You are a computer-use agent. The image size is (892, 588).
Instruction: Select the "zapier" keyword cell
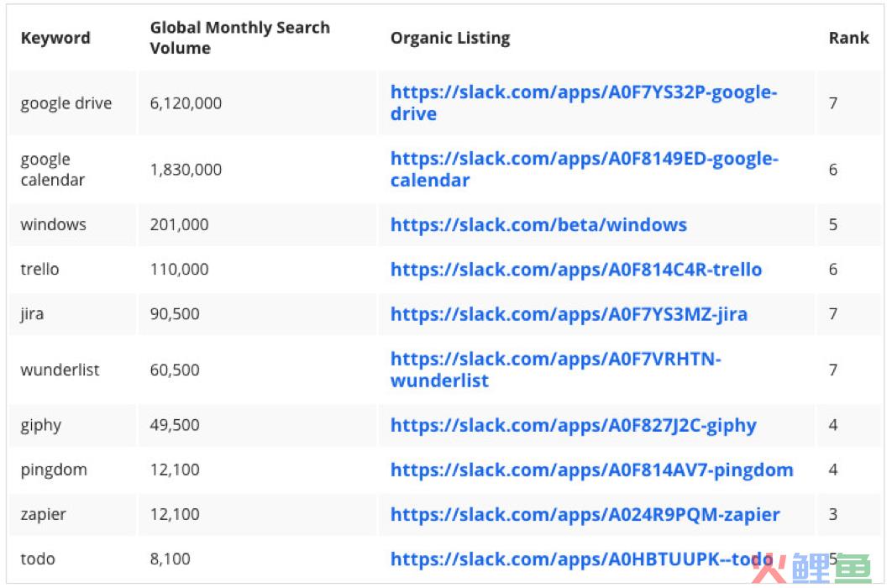pos(43,514)
